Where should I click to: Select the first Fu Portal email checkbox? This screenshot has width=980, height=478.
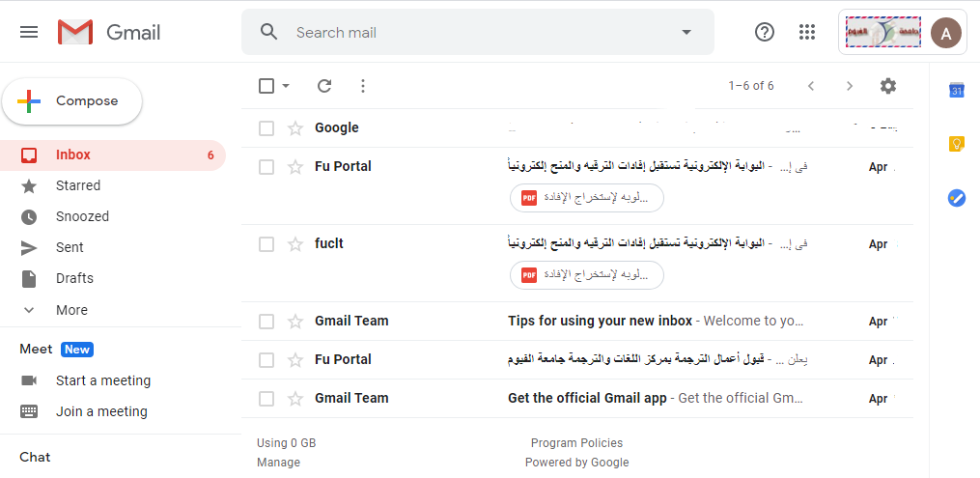click(x=266, y=167)
